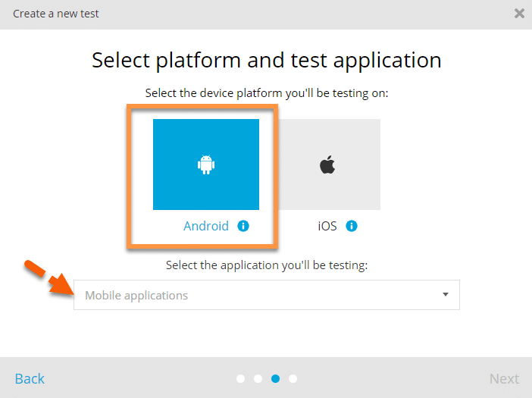This screenshot has height=398, width=532.
Task: Click 'Select the device platform' instruction text
Action: coord(267,93)
